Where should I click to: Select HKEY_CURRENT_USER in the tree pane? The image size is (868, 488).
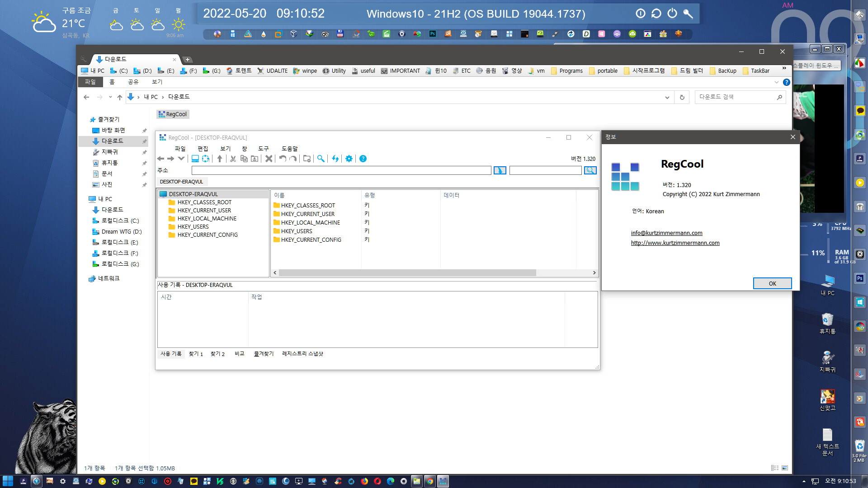click(x=204, y=211)
